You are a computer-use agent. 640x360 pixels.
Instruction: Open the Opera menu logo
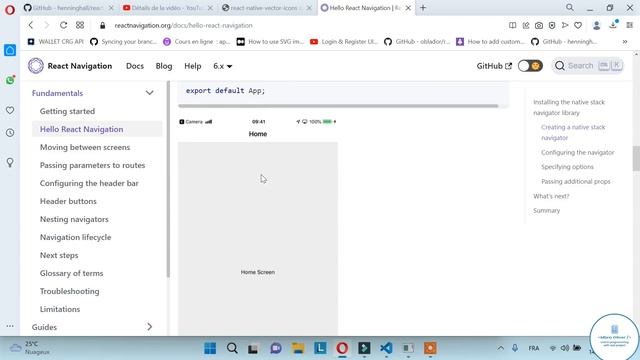10,9
